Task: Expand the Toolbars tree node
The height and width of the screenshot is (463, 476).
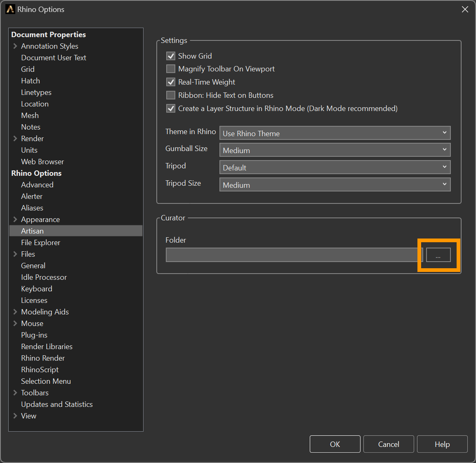Action: click(x=15, y=393)
